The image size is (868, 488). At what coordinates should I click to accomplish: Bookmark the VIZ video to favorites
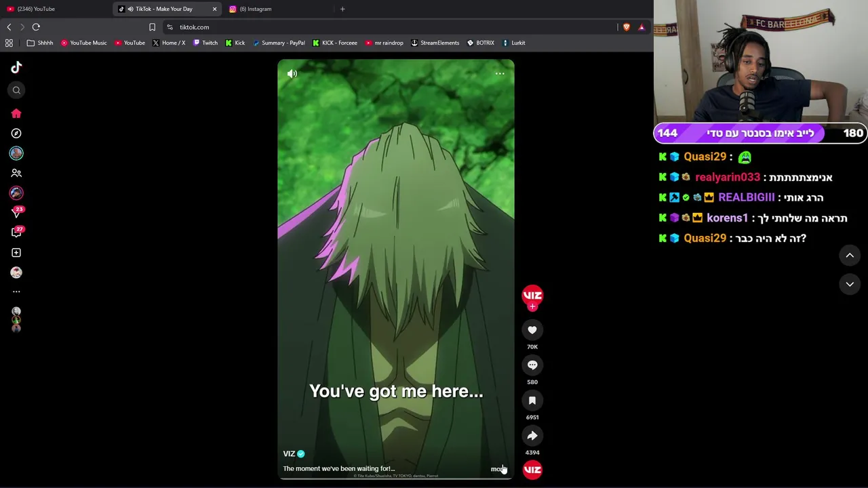[532, 401]
